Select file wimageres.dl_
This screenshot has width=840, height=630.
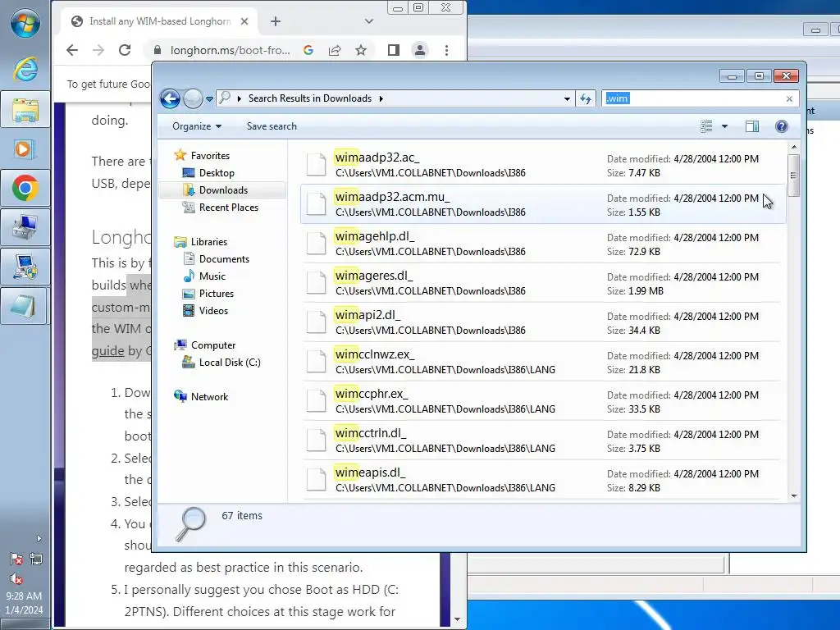(x=543, y=283)
